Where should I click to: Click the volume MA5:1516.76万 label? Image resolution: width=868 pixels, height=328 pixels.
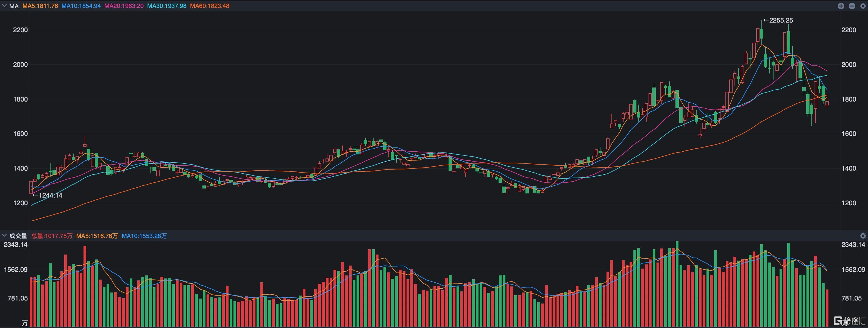(x=97, y=236)
